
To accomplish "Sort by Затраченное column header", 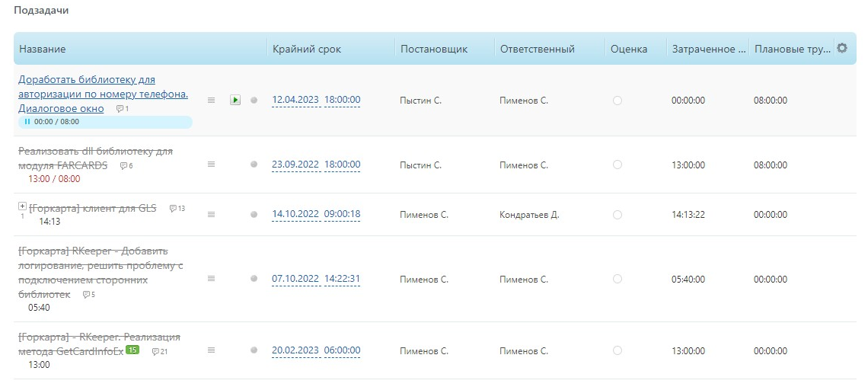I will point(709,49).
